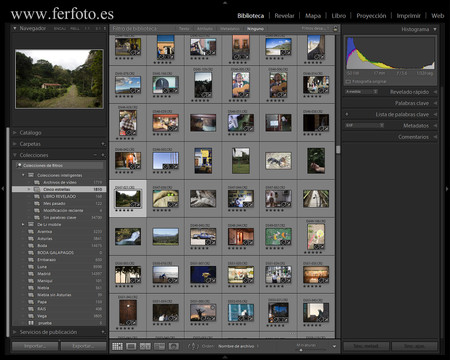Image resolution: width=450 pixels, height=360 pixels.
Task: Click the thumbnail size slider handle
Action: pos(301,350)
